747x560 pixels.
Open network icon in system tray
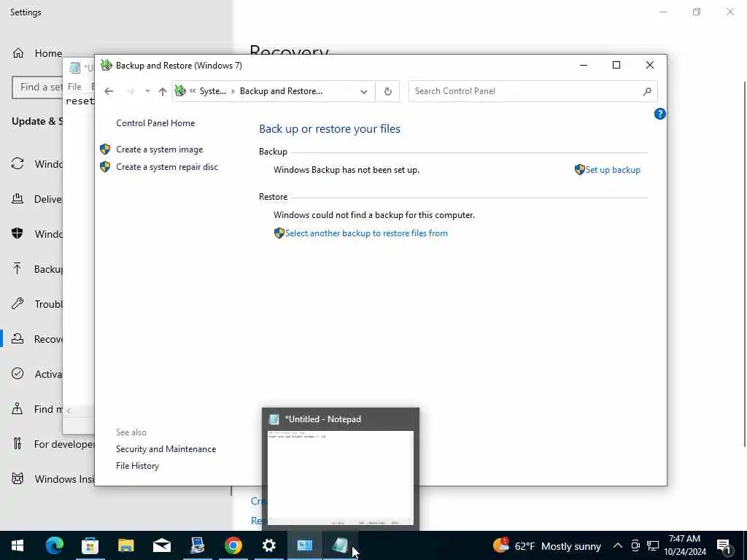click(653, 545)
